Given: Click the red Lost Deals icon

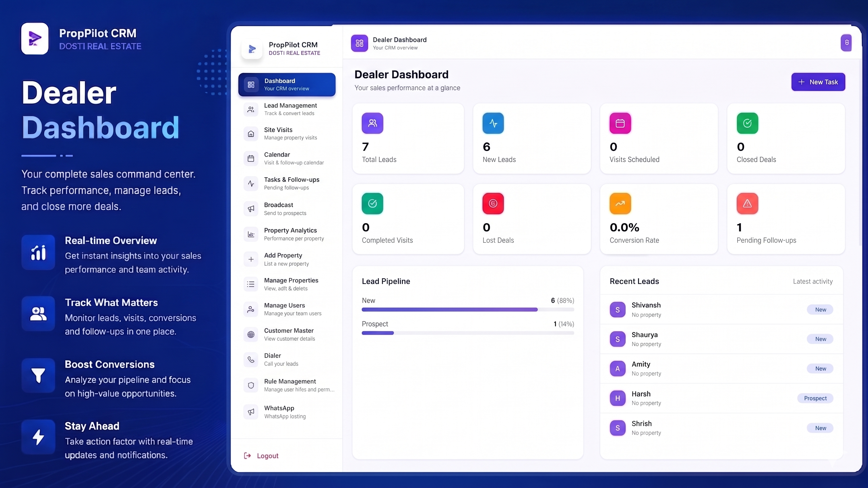Looking at the screenshot, I should (x=493, y=203).
